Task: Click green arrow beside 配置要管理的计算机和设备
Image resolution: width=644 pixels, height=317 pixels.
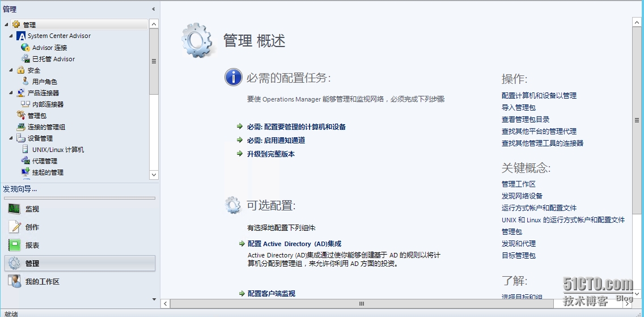Action: (240, 126)
